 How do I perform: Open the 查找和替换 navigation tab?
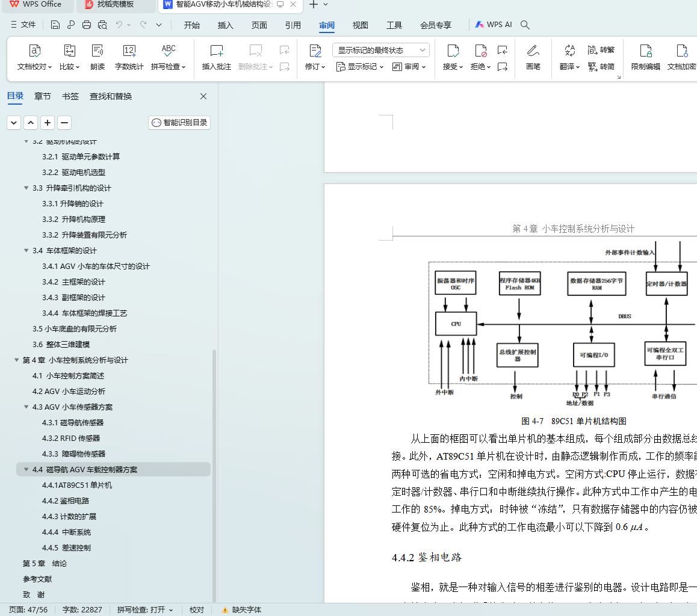pyautogui.click(x=111, y=96)
